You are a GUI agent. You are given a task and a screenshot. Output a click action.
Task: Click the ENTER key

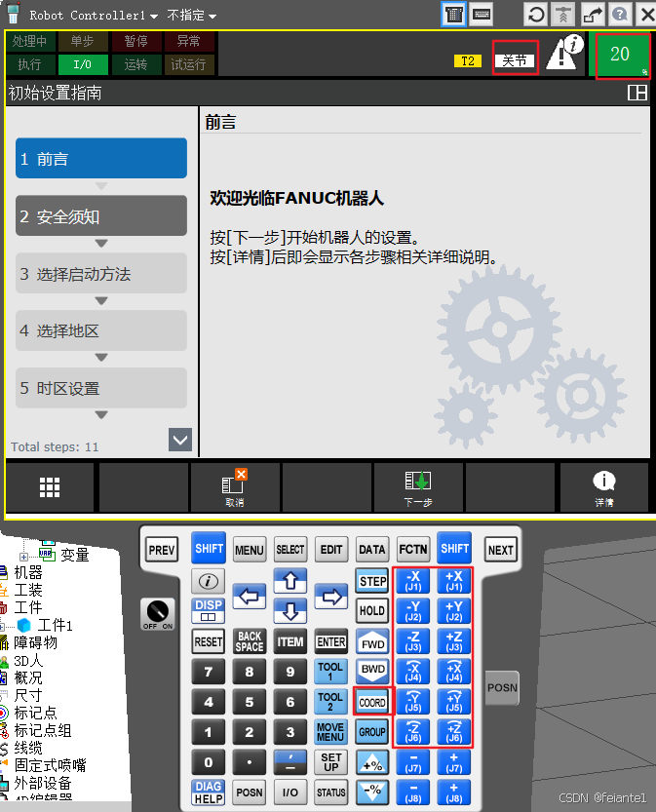[x=331, y=642]
